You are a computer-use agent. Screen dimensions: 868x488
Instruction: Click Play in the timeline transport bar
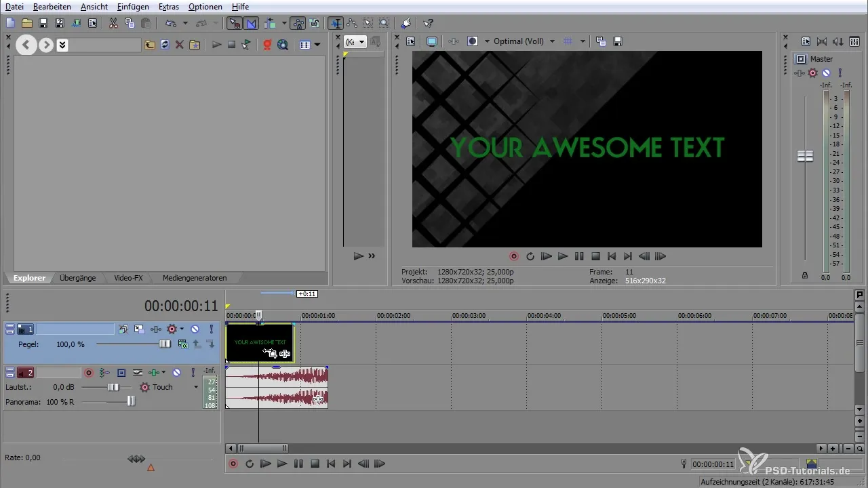pos(282,464)
